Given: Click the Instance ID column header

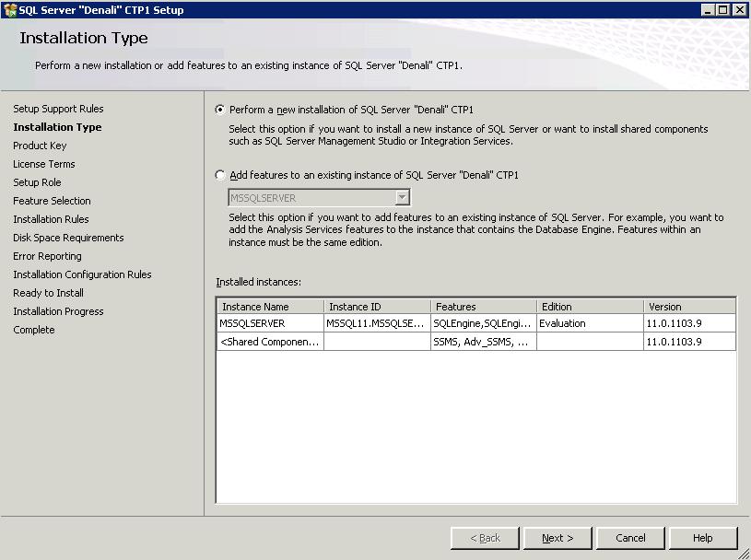Looking at the screenshot, I should pyautogui.click(x=377, y=307).
